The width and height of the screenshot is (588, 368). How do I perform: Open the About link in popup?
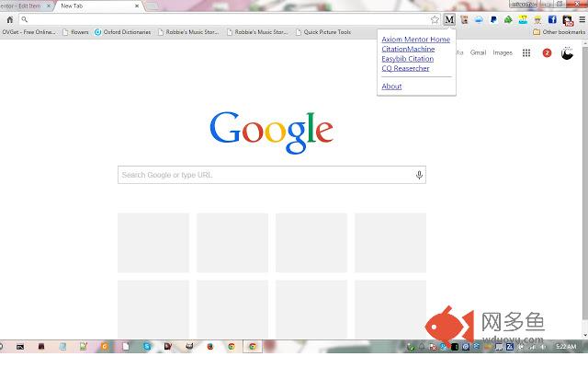click(x=391, y=86)
